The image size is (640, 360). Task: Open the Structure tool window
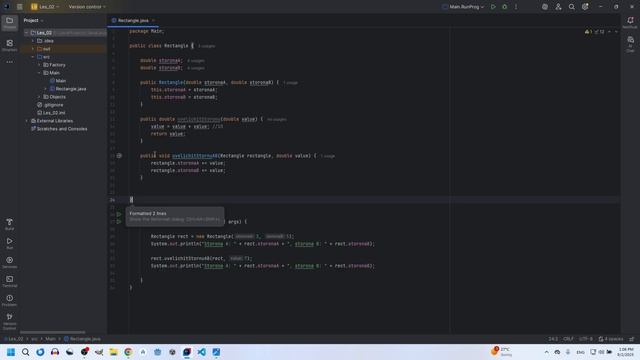9,45
